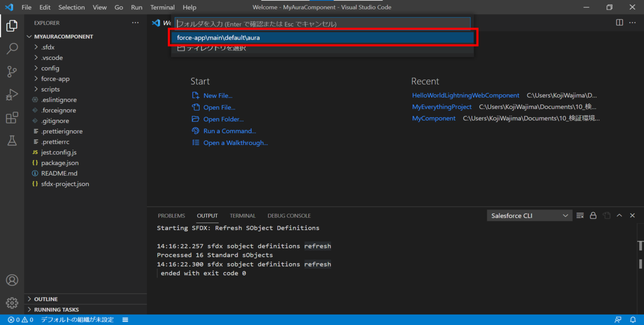Image resolution: width=644 pixels, height=325 pixels.
Task: Click the feedback icon in status bar
Action: pos(619,320)
